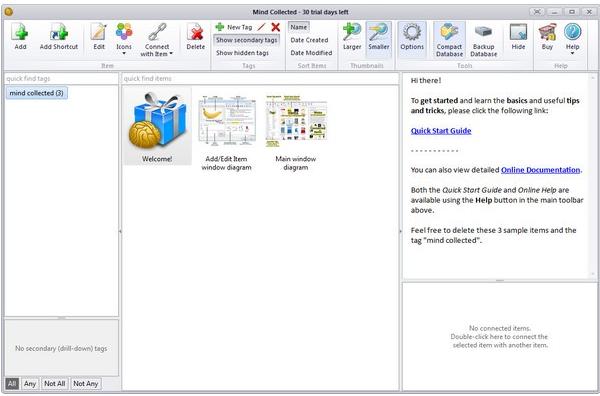The width and height of the screenshot is (600, 396).
Task: Click the Add Shortcut icon
Action: tap(59, 37)
